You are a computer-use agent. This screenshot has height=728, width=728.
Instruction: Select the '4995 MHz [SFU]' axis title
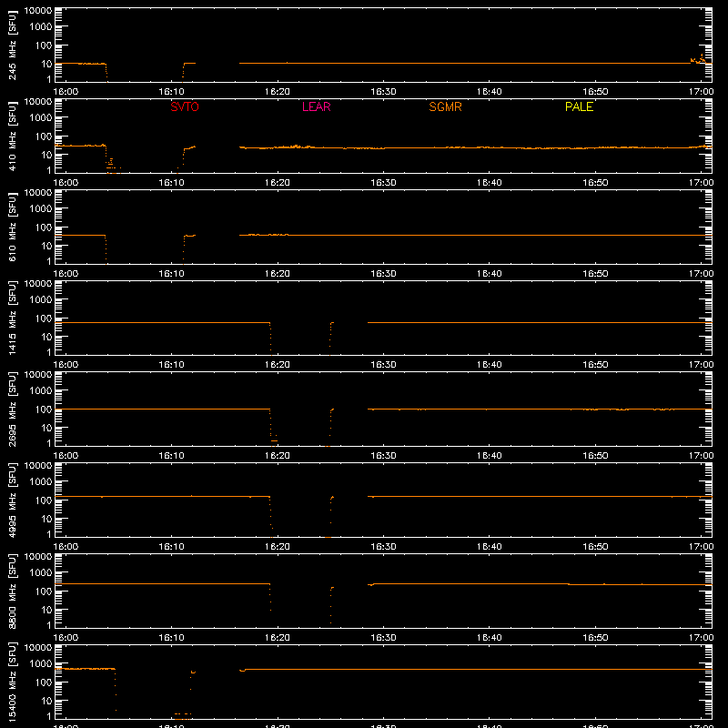12,500
